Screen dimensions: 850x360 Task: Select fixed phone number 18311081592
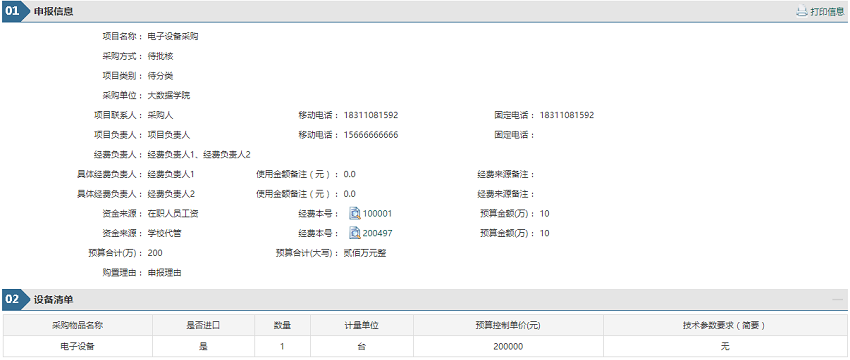[566, 115]
